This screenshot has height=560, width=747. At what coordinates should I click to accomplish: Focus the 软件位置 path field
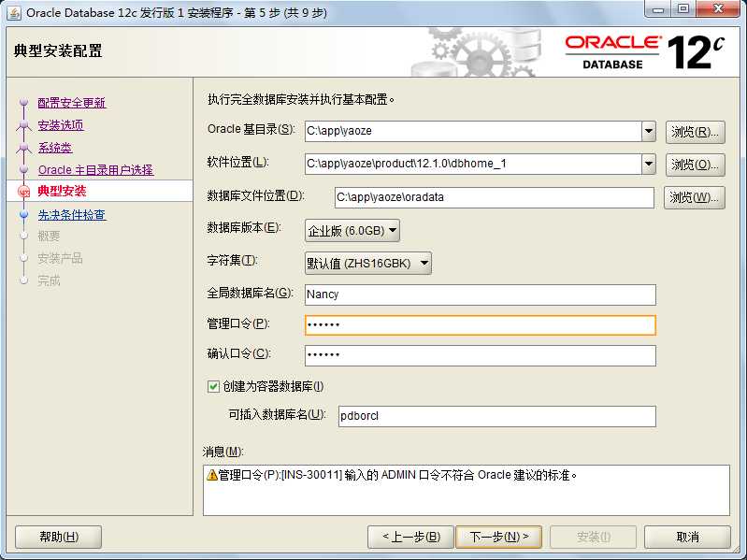tap(473, 164)
